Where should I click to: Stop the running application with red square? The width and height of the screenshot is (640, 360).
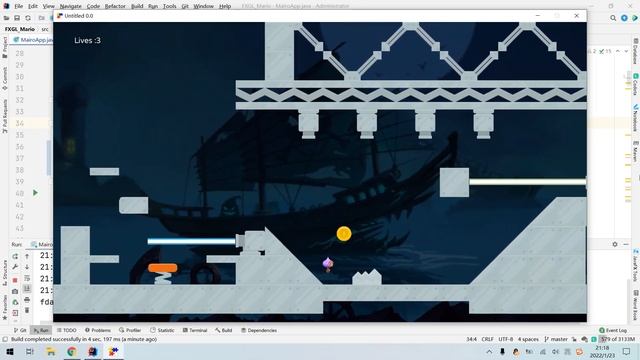click(x=15, y=280)
